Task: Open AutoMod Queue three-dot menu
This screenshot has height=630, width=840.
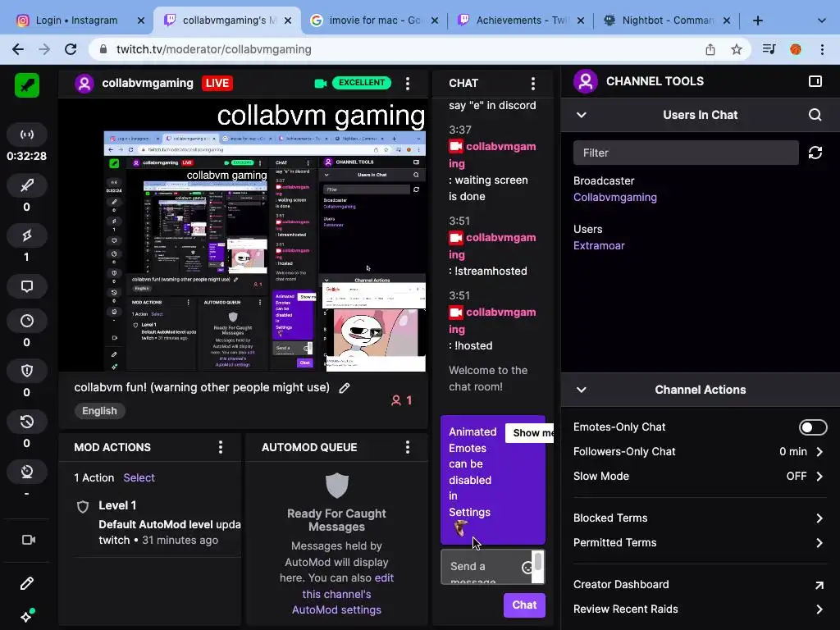Action: click(408, 447)
